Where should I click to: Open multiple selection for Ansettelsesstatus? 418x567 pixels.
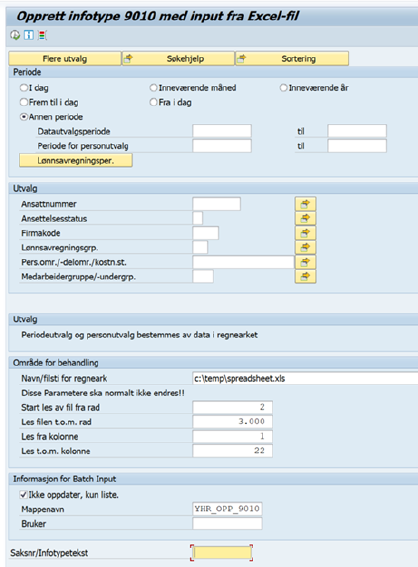pos(305,218)
